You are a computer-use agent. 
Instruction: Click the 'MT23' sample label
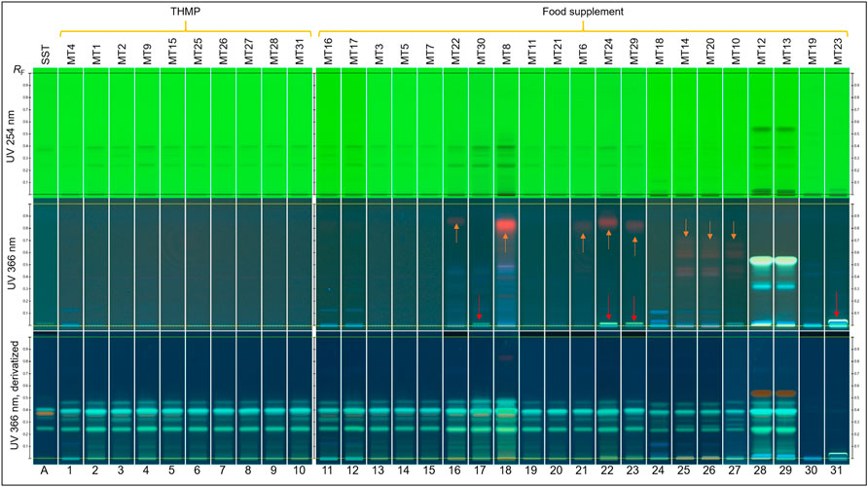pos(838,52)
